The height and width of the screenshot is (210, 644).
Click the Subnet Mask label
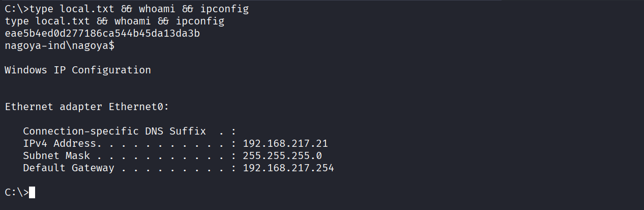[56, 156]
